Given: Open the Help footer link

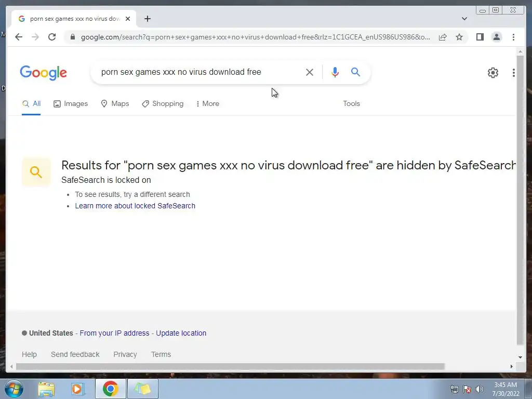Looking at the screenshot, I should click(x=29, y=354).
